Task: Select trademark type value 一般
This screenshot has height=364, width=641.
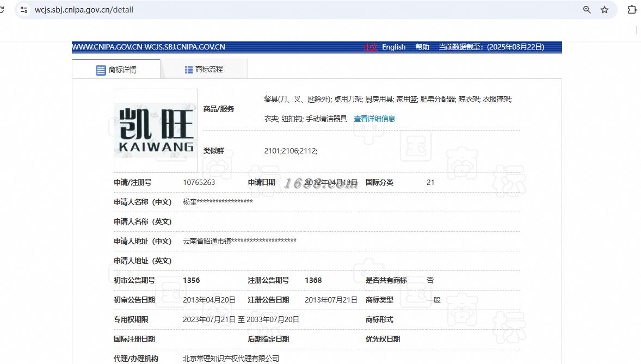Action: [433, 300]
